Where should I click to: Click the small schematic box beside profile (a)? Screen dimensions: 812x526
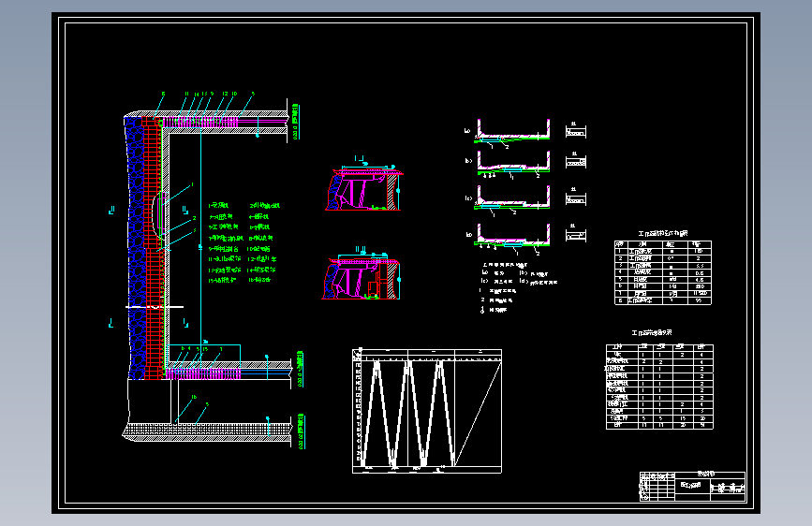pos(575,130)
